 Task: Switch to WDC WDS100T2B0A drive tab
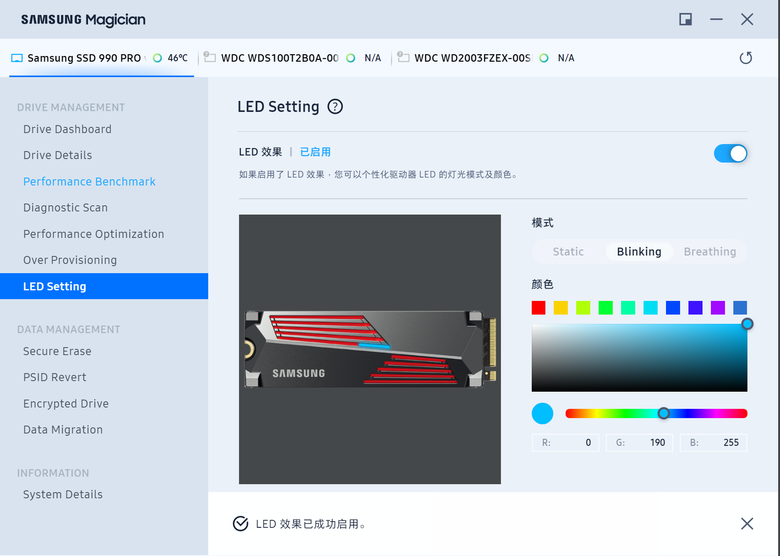tap(295, 58)
